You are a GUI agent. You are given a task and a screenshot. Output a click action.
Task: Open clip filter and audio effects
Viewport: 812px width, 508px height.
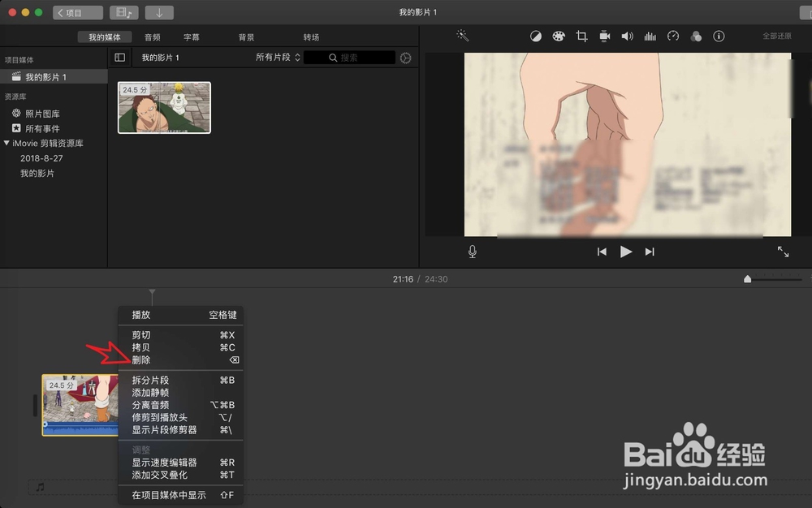[x=696, y=37]
